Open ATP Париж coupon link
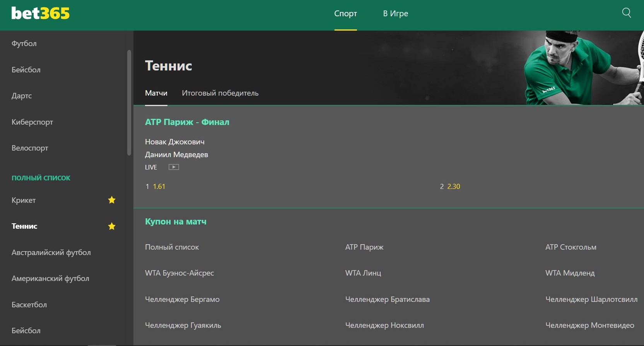Image resolution: width=644 pixels, height=346 pixels. click(x=364, y=247)
